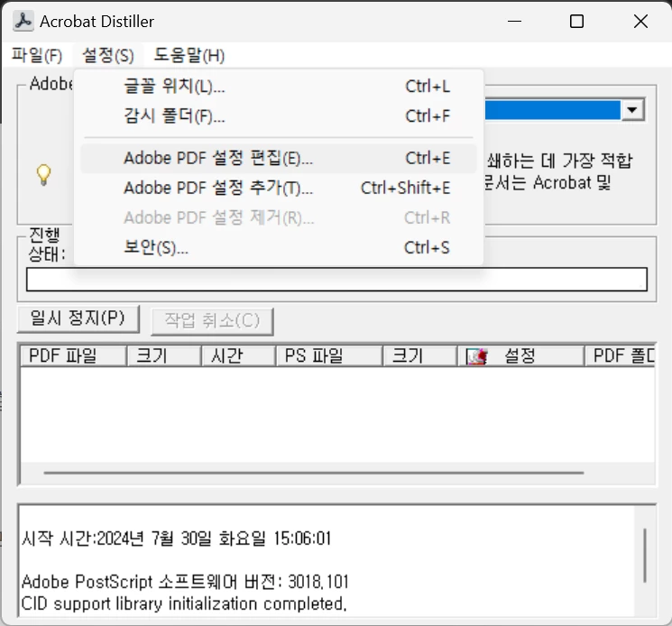
Task: Choose 글꼴 위치(L)... menu entry
Action: coord(279,86)
